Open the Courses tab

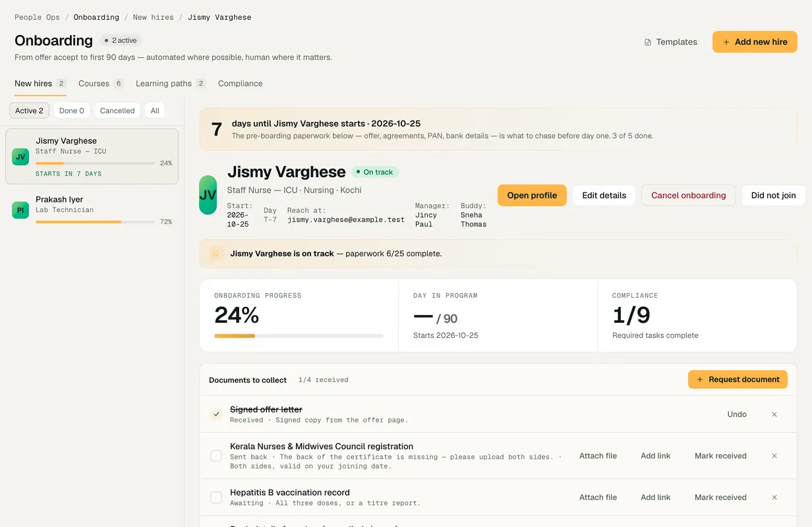pyautogui.click(x=101, y=84)
